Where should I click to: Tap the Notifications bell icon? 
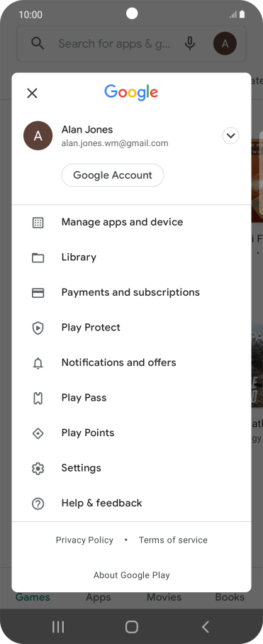[38, 363]
